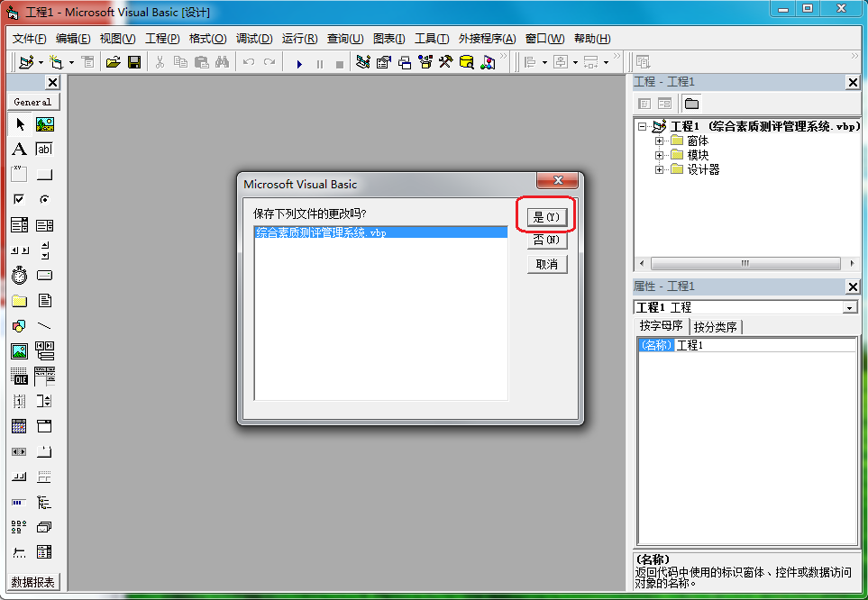Select the Pointer tool in toolbox

pos(20,124)
